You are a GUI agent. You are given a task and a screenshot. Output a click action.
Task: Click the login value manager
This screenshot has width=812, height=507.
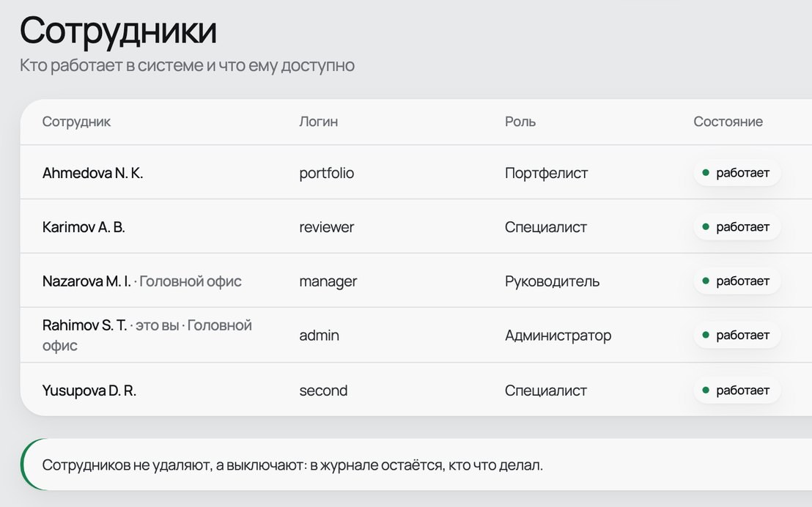tap(328, 281)
